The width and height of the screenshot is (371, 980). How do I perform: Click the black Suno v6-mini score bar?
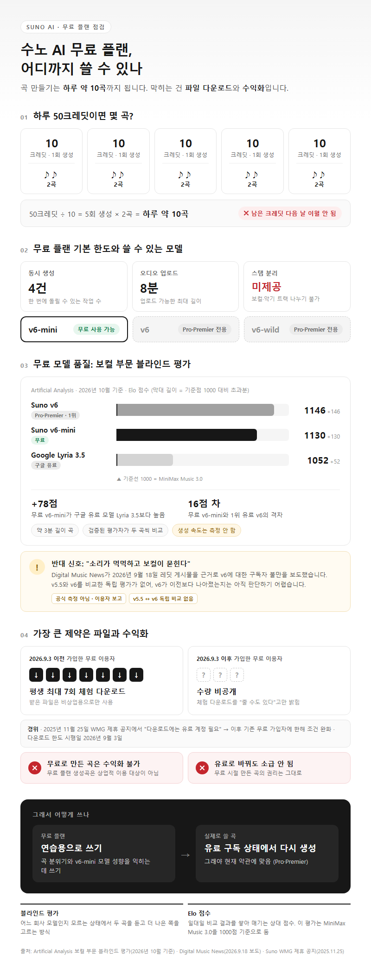pos(186,435)
